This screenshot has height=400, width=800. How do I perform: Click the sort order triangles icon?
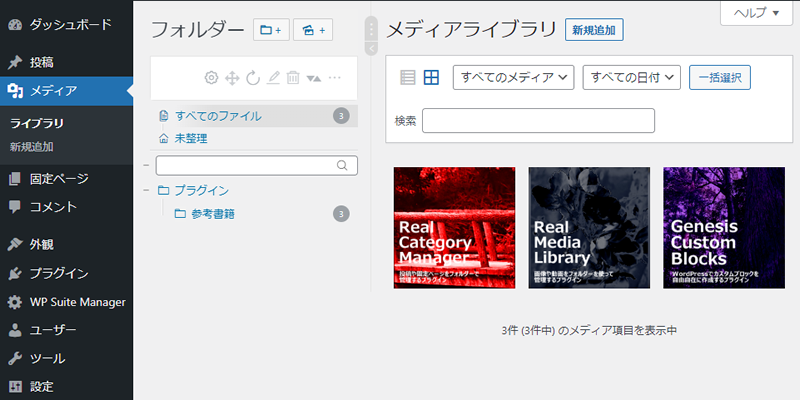[314, 78]
